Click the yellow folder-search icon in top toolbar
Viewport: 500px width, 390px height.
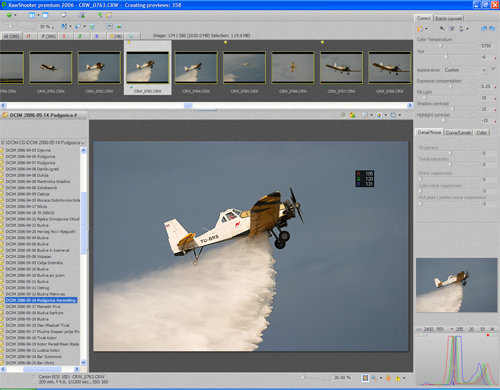click(109, 15)
